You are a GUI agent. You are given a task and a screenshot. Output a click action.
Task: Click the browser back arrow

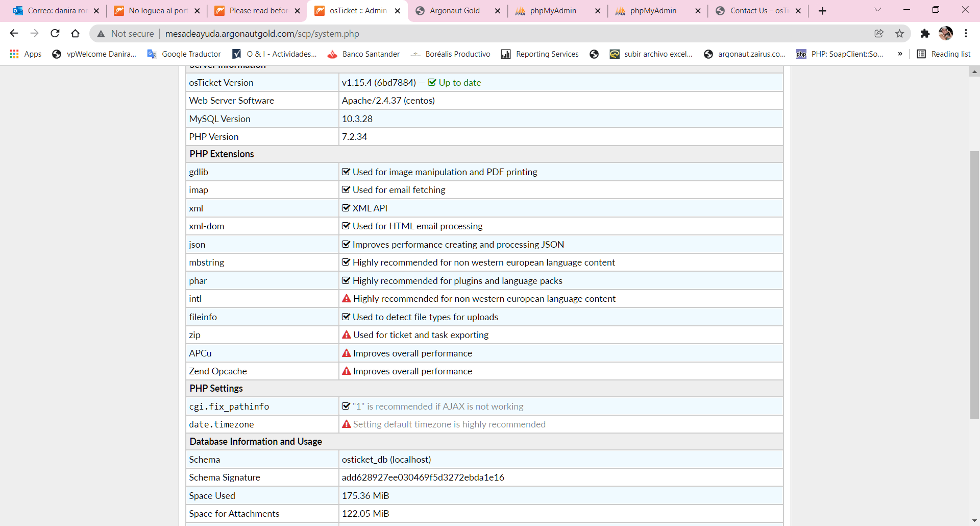coord(14,33)
